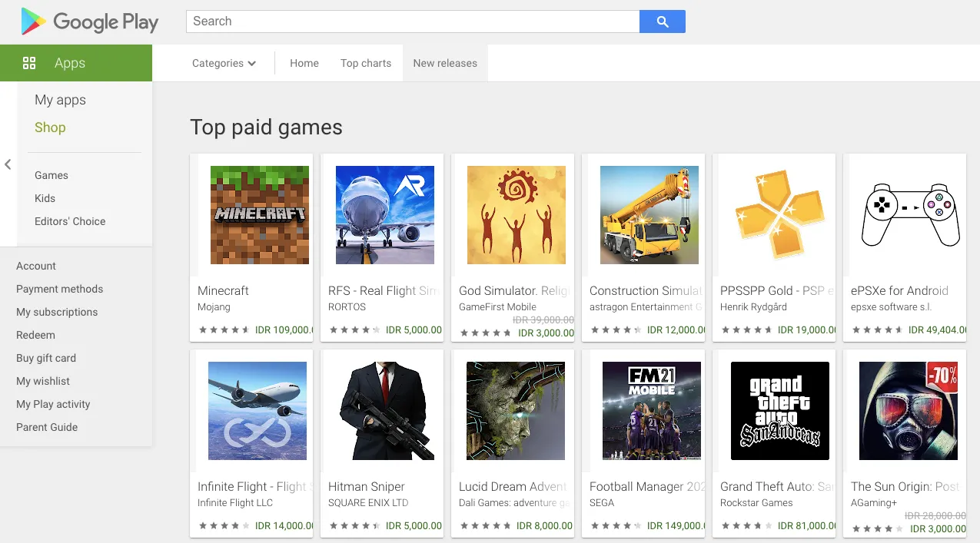The height and width of the screenshot is (543, 980).
Task: Go to the Home tab
Action: pos(304,63)
